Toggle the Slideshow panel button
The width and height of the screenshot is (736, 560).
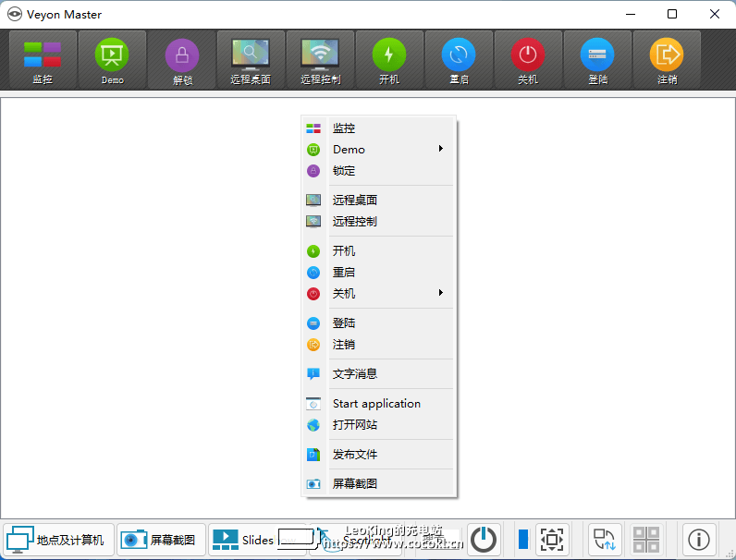tap(257, 540)
